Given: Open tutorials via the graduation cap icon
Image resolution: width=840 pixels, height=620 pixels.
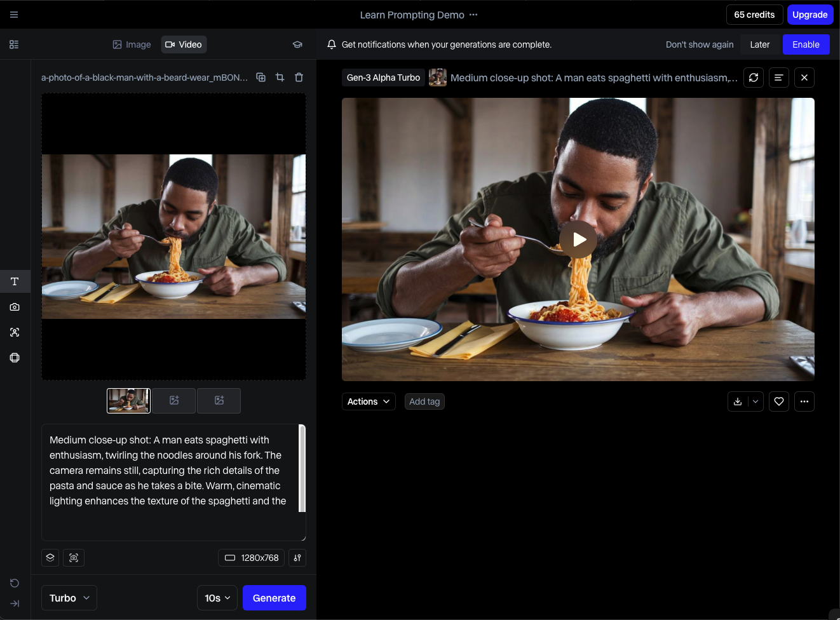Looking at the screenshot, I should [x=297, y=44].
